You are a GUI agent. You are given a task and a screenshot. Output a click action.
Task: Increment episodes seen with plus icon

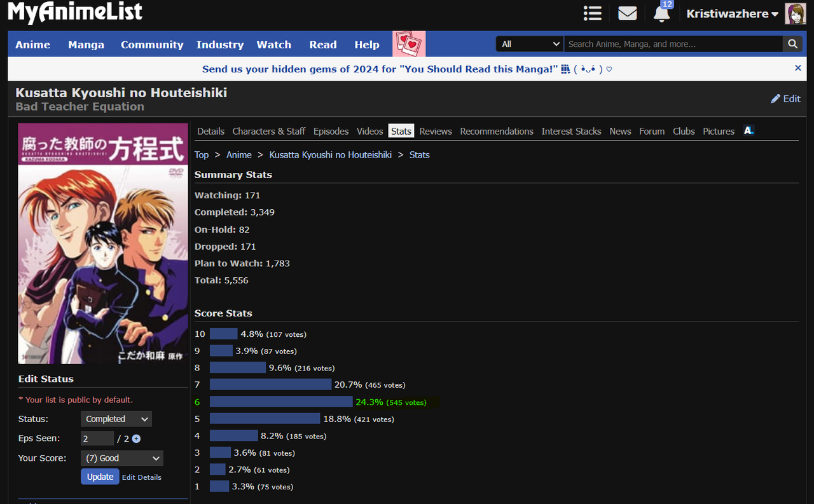click(x=136, y=439)
